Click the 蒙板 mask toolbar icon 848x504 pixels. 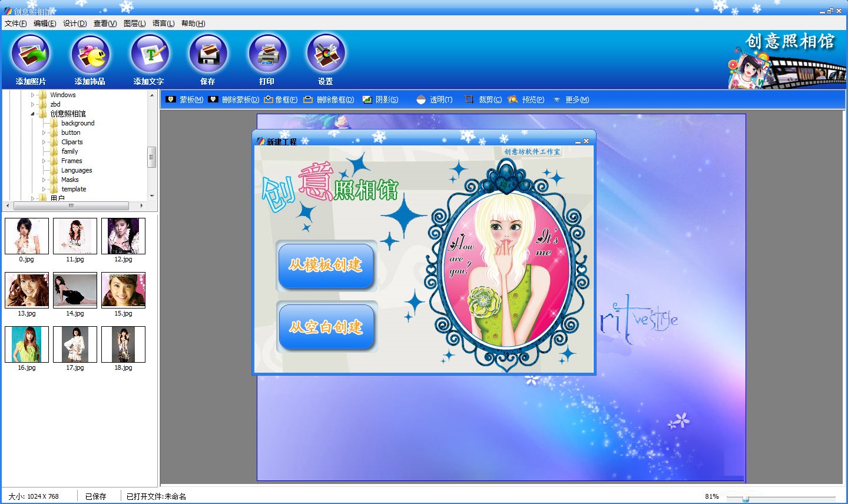click(x=171, y=100)
